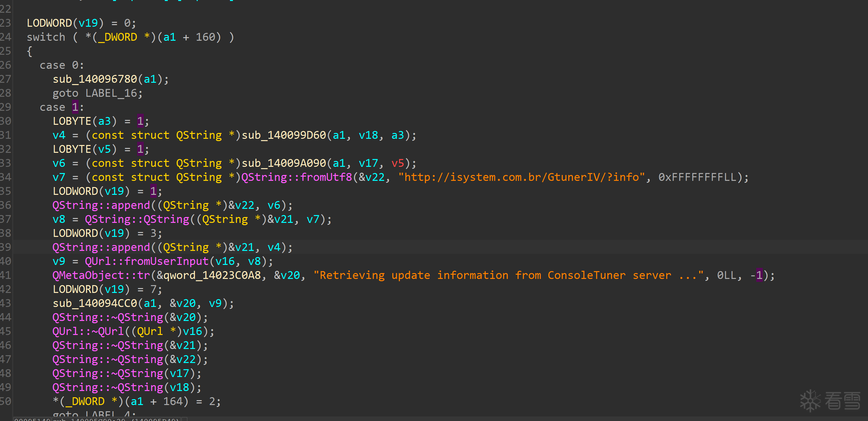The width and height of the screenshot is (868, 421).
Task: Click the v9 variable assignment on line 40
Action: [x=59, y=261]
